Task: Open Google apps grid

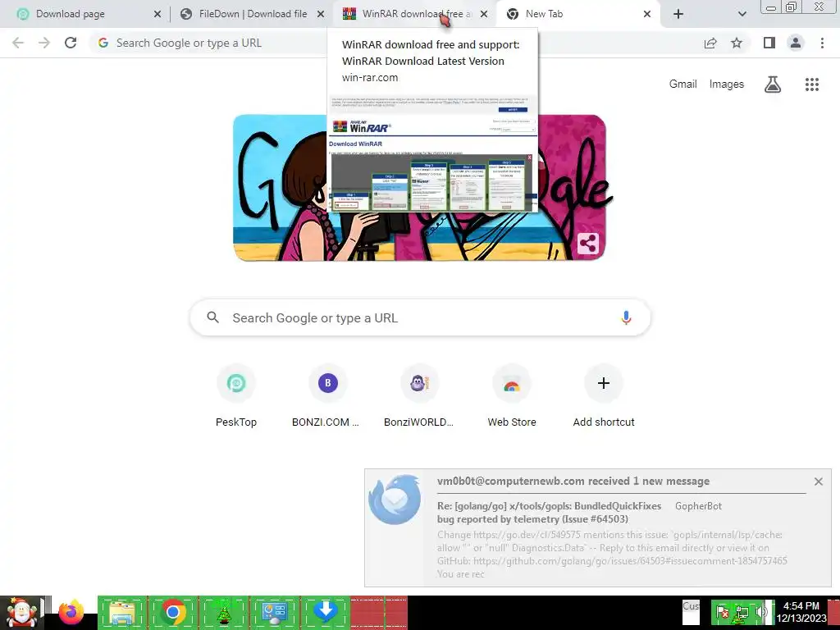Action: (x=812, y=84)
